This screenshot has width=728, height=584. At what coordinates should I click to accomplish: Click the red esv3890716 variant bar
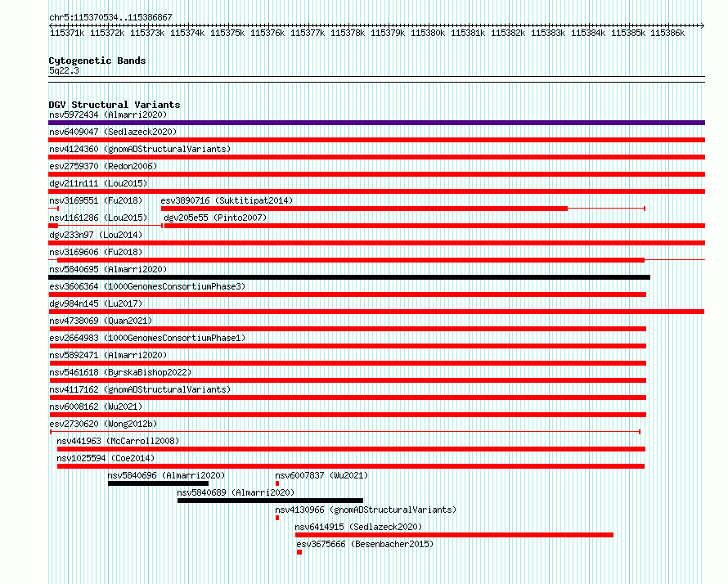click(364, 209)
